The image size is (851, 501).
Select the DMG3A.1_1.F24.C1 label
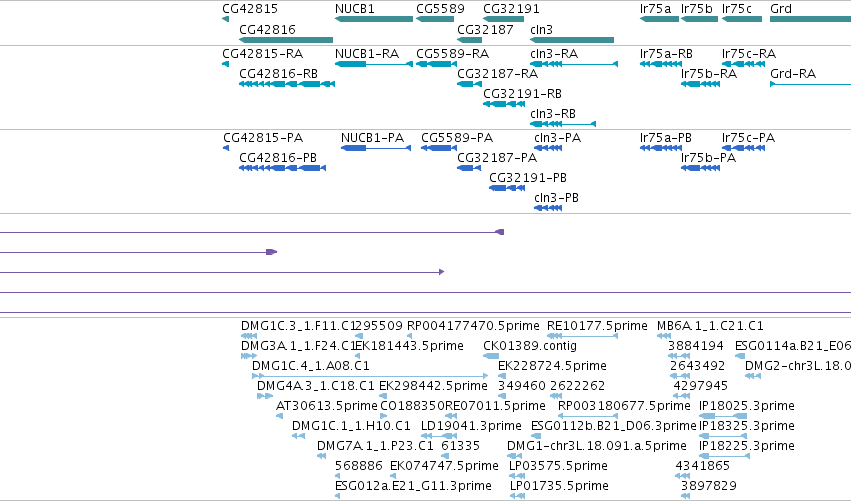298,346
